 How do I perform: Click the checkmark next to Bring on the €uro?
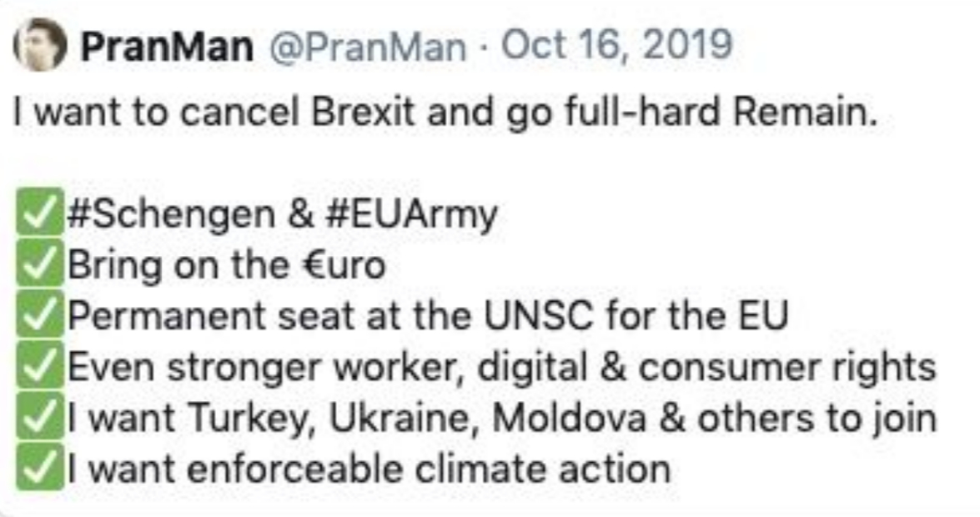(x=41, y=266)
